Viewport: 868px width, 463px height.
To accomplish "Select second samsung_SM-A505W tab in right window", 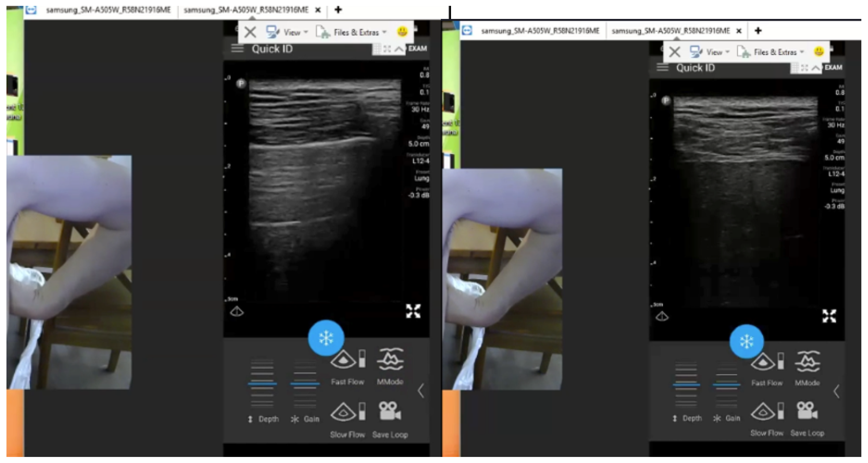I will point(671,31).
